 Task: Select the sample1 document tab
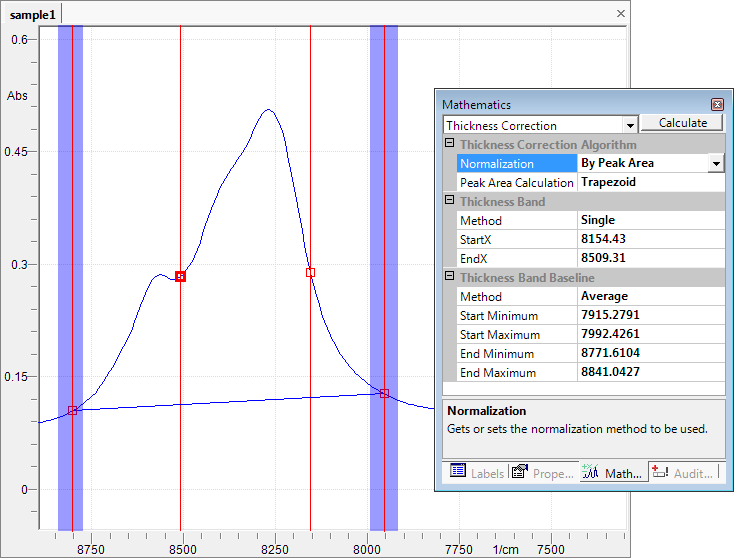pos(34,14)
